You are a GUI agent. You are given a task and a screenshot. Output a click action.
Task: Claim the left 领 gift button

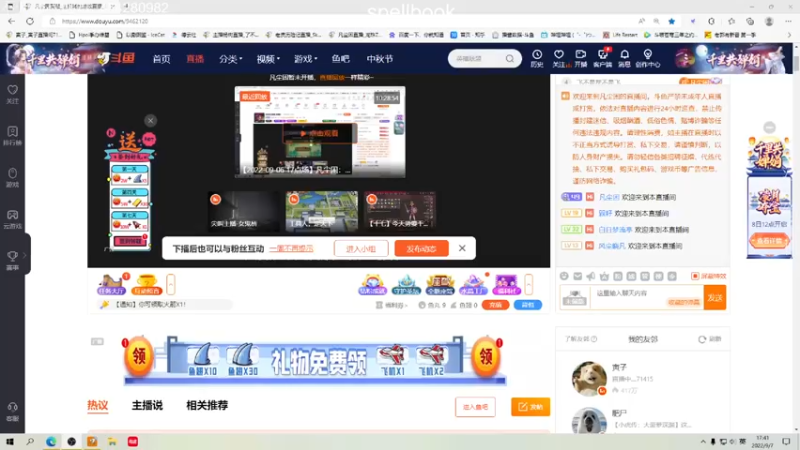(x=139, y=356)
